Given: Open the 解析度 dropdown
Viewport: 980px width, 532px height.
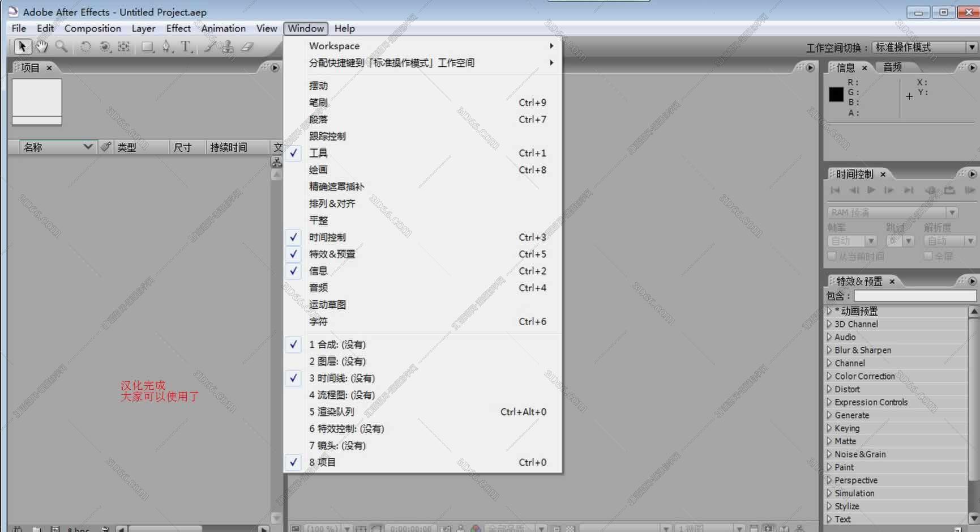Looking at the screenshot, I should (x=949, y=241).
